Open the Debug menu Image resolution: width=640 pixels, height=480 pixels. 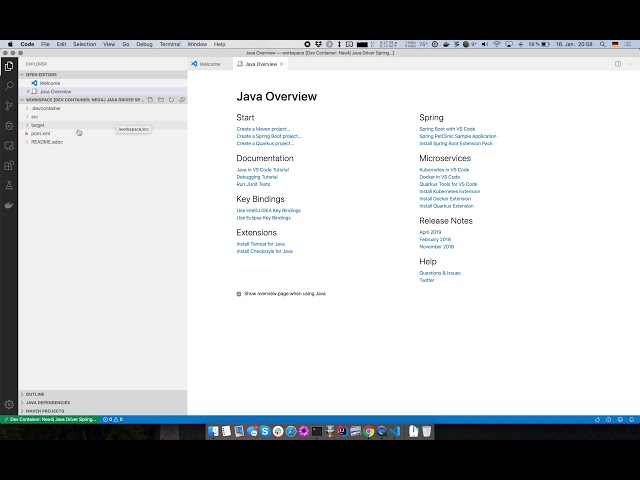(x=144, y=44)
